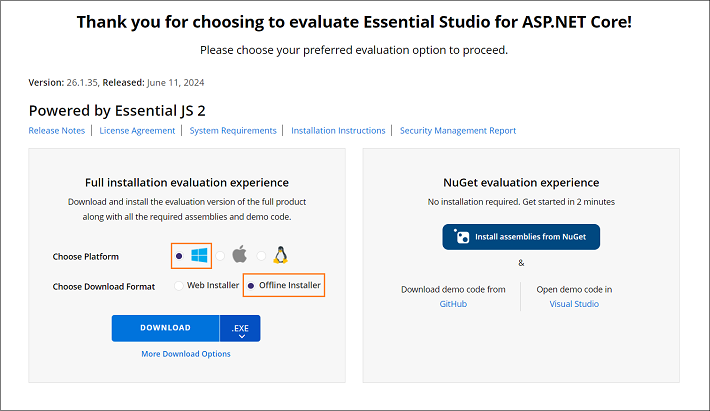Click the Linux penguin platform icon
This screenshot has width=710, height=411.
pos(280,256)
